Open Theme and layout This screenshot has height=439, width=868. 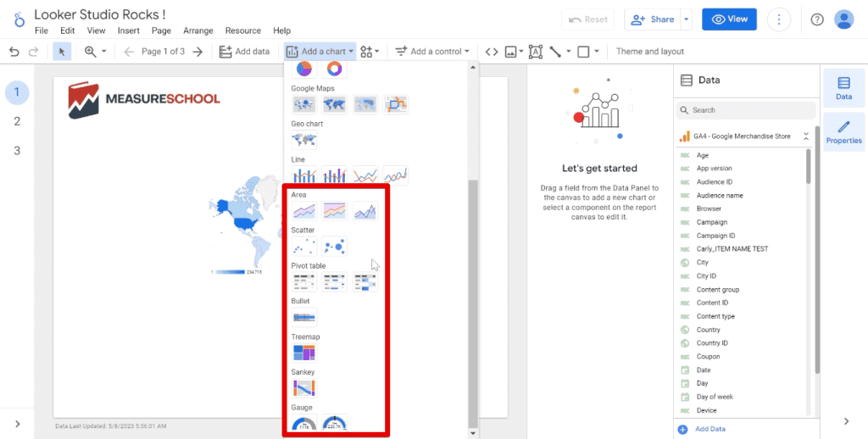click(650, 52)
